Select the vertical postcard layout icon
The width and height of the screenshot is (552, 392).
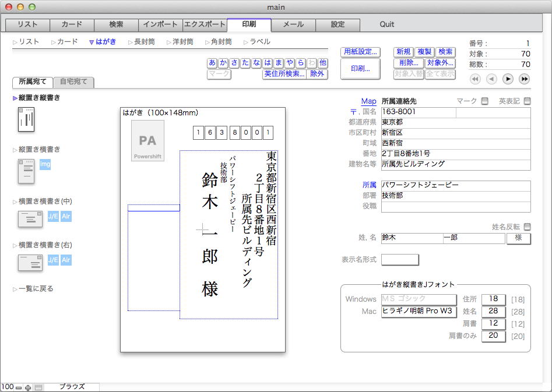pos(26,119)
